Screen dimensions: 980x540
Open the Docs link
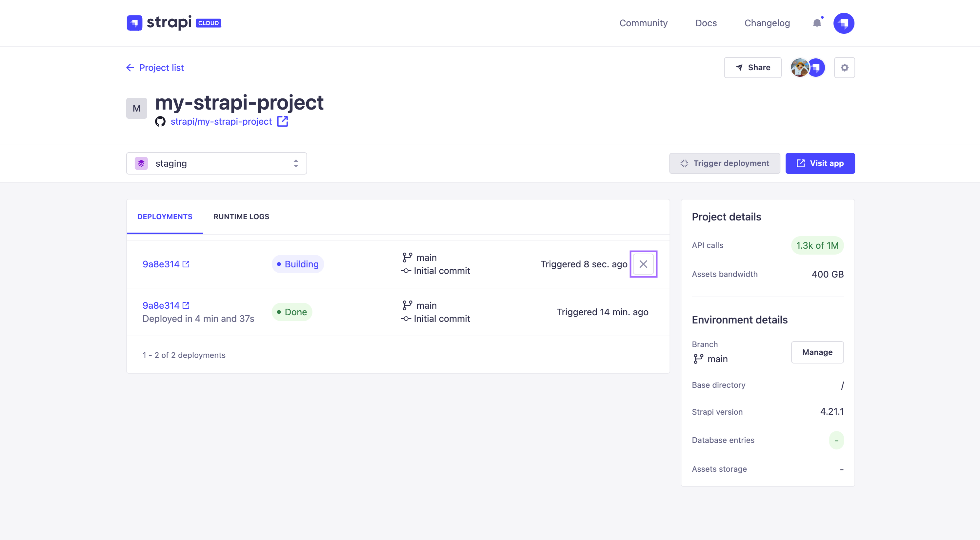[706, 23]
